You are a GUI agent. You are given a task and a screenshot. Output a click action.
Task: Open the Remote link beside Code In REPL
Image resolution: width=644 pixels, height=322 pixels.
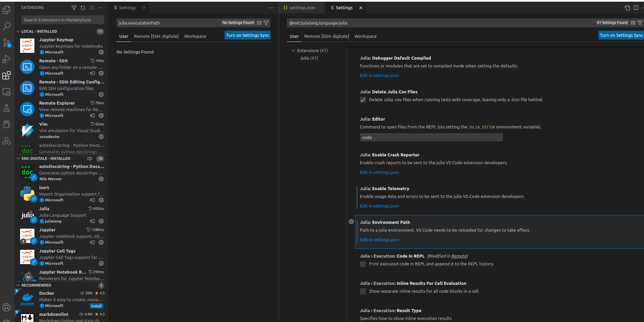459,256
